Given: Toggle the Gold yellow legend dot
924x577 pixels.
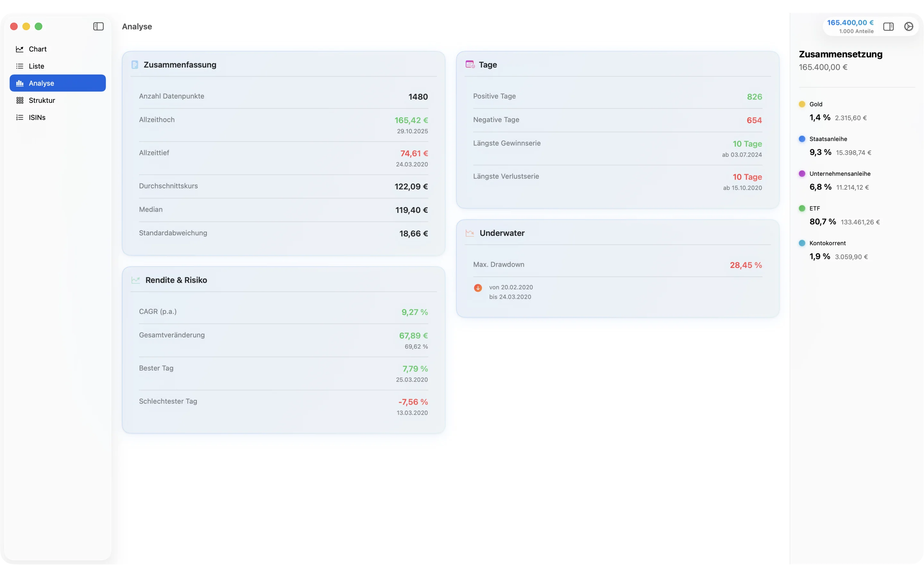Looking at the screenshot, I should (x=802, y=104).
